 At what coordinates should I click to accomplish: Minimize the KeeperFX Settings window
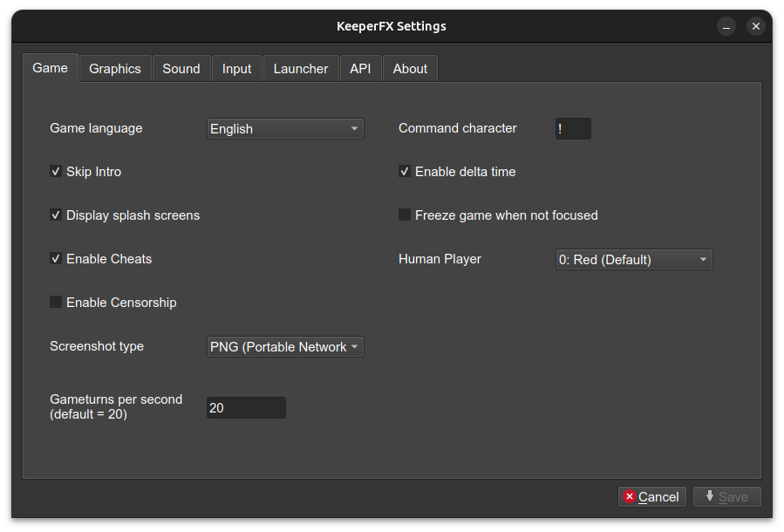point(726,26)
